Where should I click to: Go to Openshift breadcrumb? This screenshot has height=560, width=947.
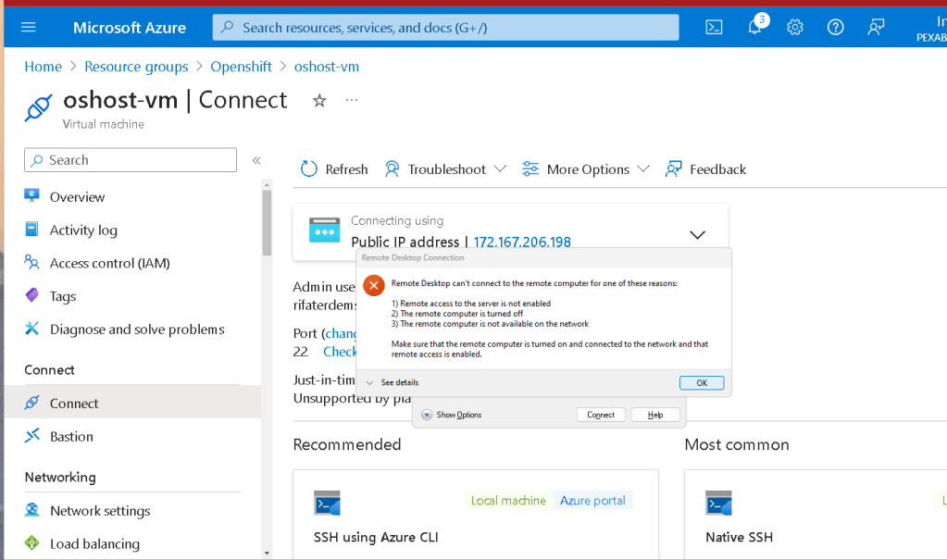tap(241, 67)
